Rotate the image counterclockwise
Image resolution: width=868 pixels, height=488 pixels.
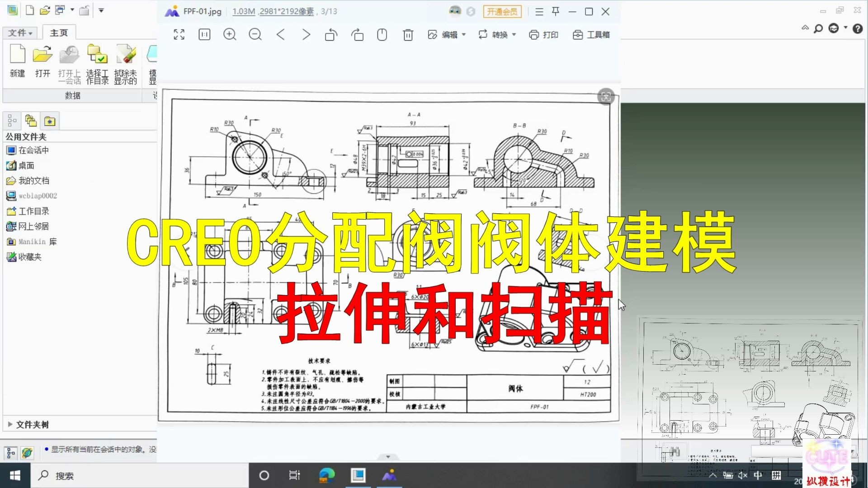coord(330,34)
